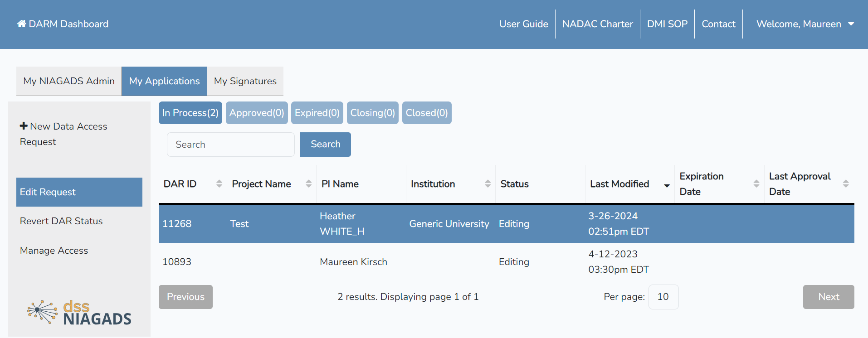Switch to My Signatures tab
The image size is (868, 338).
click(245, 81)
